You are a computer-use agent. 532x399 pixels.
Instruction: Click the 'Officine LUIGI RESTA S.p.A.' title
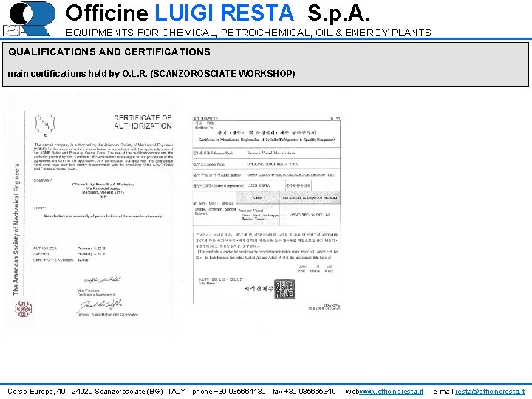coord(217,13)
